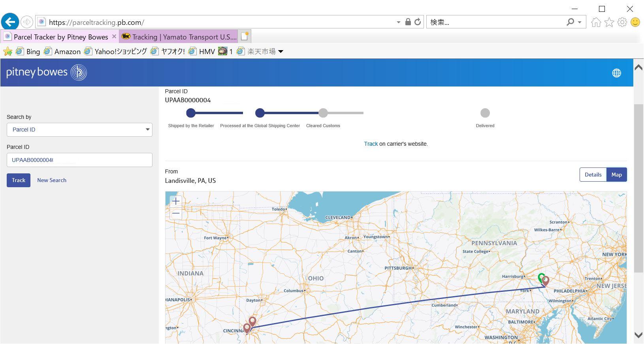The image size is (644, 344).
Task: Click Processed at Global Shipping Center dot
Action: tap(260, 113)
